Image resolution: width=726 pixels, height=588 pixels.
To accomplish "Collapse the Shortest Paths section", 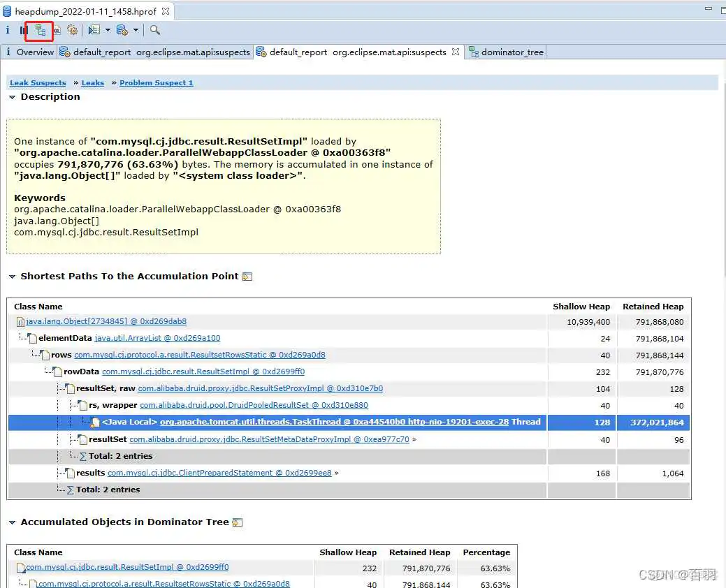I will tap(12, 277).
